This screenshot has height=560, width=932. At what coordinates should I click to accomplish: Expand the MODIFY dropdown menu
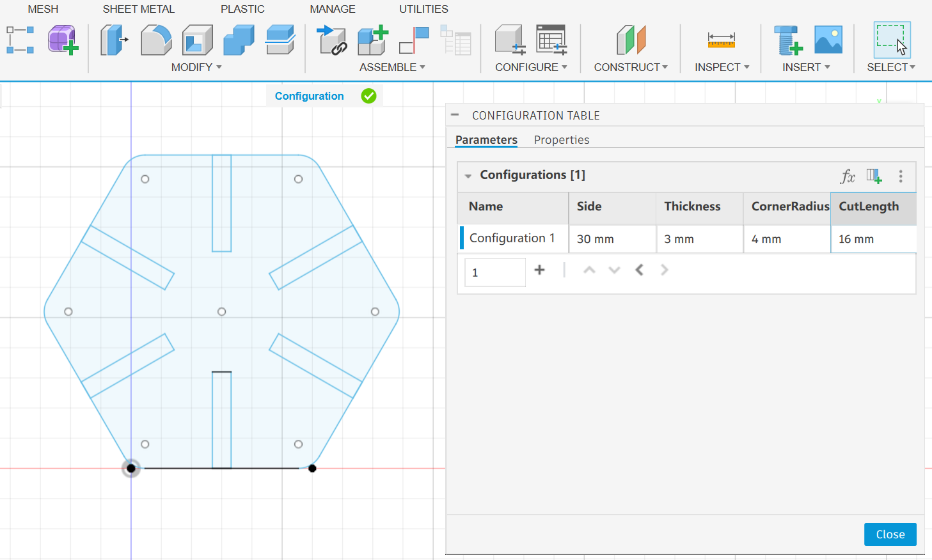coord(196,67)
